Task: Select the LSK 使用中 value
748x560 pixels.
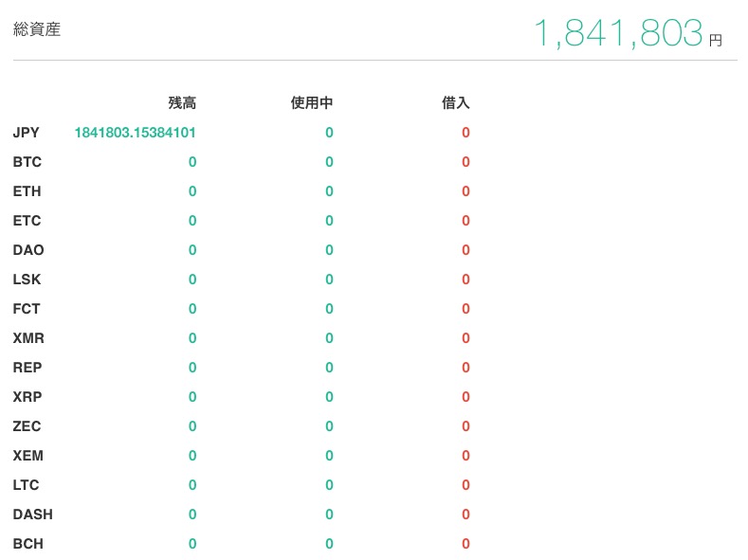Action: [329, 280]
